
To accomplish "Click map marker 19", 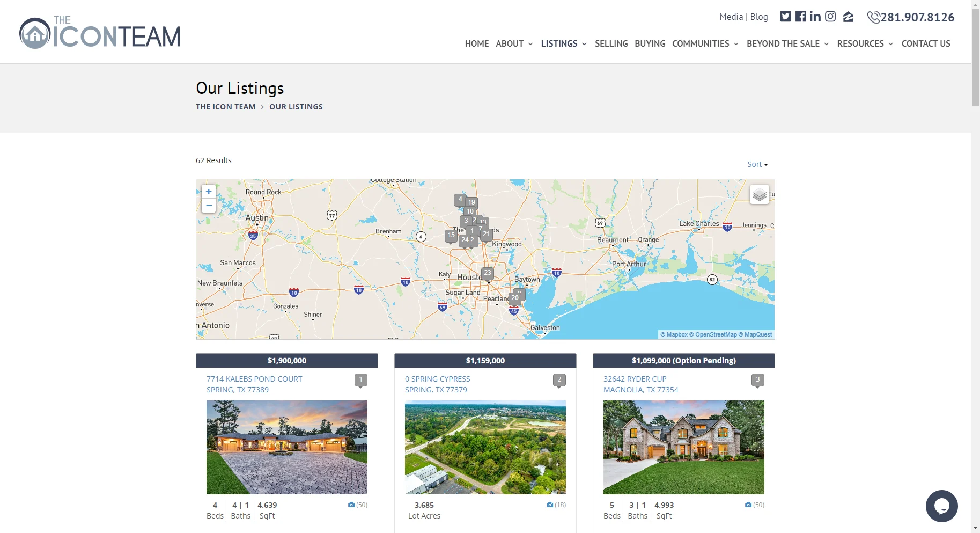I will [x=471, y=202].
